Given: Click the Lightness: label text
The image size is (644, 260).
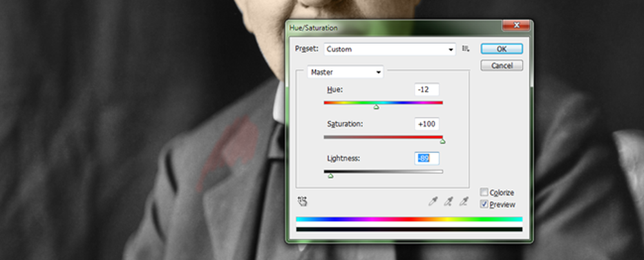Looking at the screenshot, I should tap(343, 158).
